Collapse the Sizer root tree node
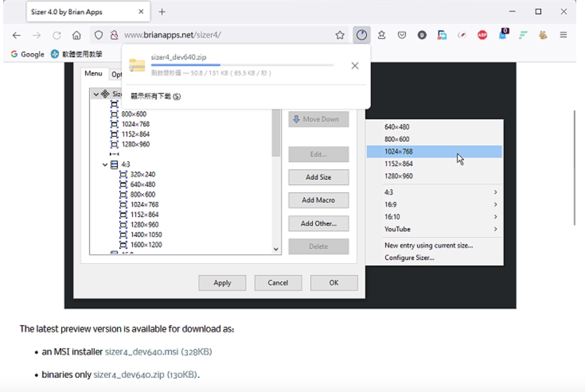The height and width of the screenshot is (392, 585). pos(96,94)
